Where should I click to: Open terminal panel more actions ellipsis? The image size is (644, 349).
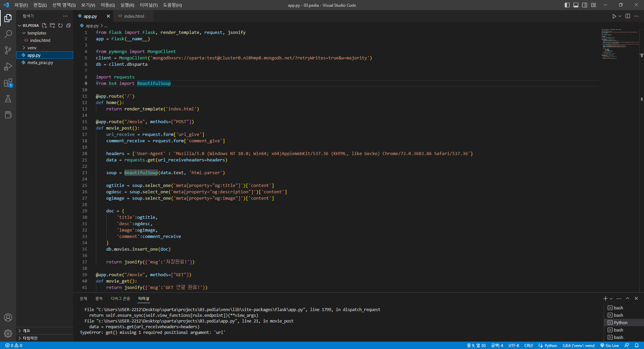coord(619,298)
